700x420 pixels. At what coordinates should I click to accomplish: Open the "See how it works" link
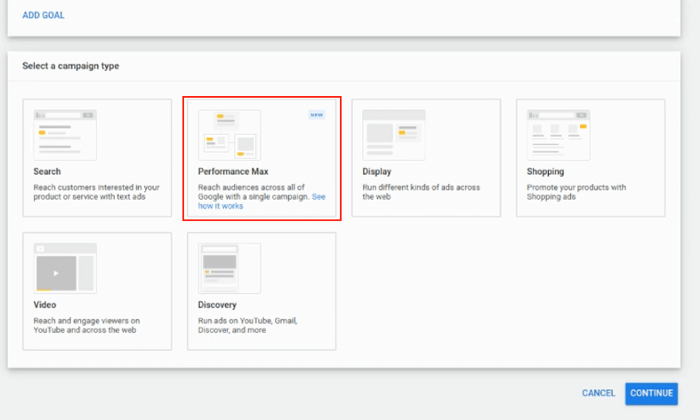tap(220, 204)
